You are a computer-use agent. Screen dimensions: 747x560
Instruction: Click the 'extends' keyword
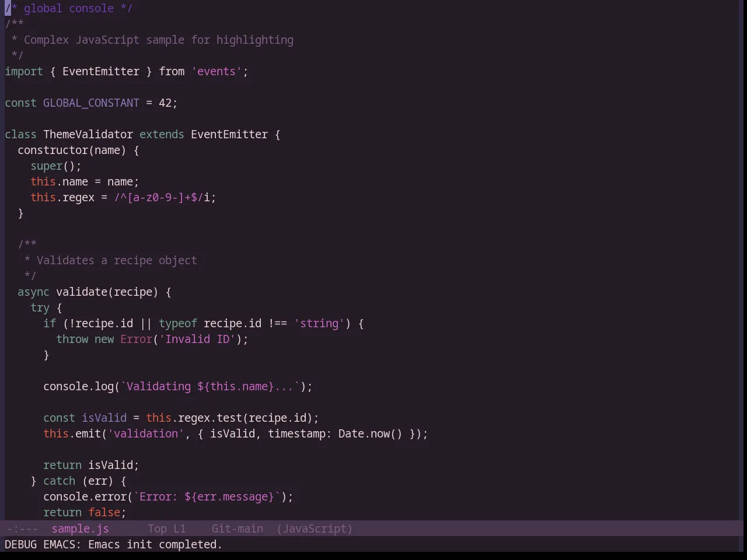tap(162, 134)
